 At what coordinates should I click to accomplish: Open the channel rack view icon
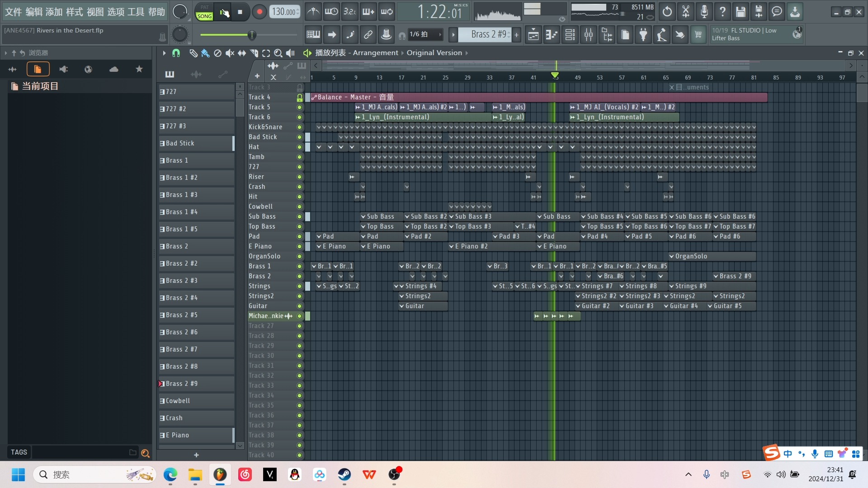[x=570, y=34]
